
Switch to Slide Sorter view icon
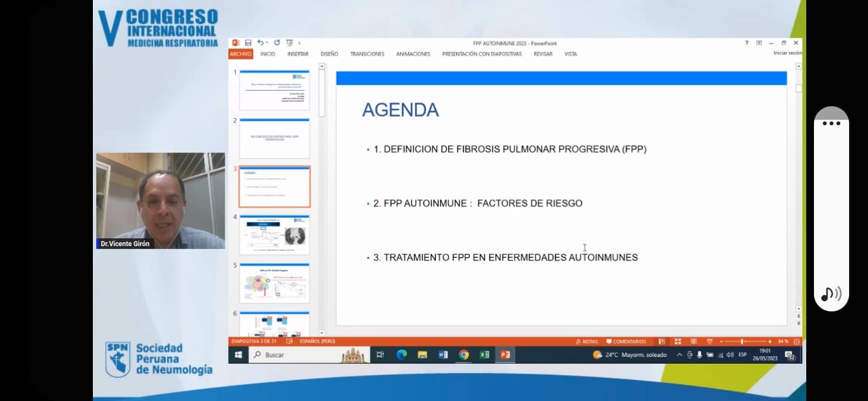pos(678,341)
